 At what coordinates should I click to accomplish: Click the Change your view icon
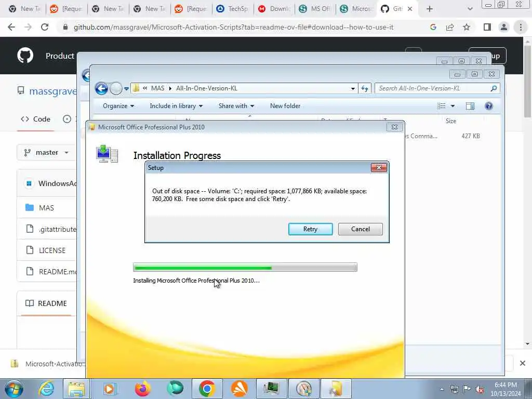pos(442,106)
